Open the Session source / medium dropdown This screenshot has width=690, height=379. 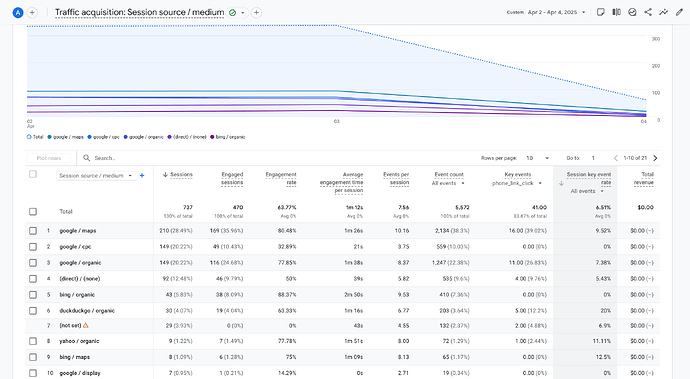click(x=96, y=176)
